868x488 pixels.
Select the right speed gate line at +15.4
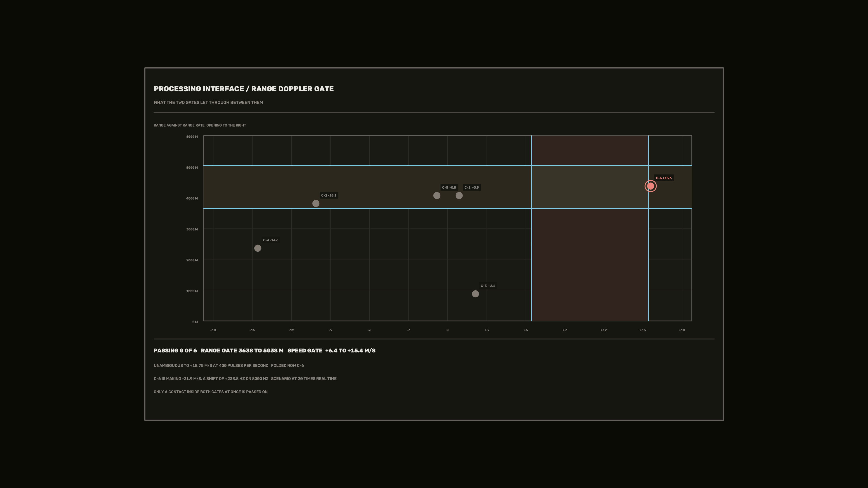(x=649, y=228)
